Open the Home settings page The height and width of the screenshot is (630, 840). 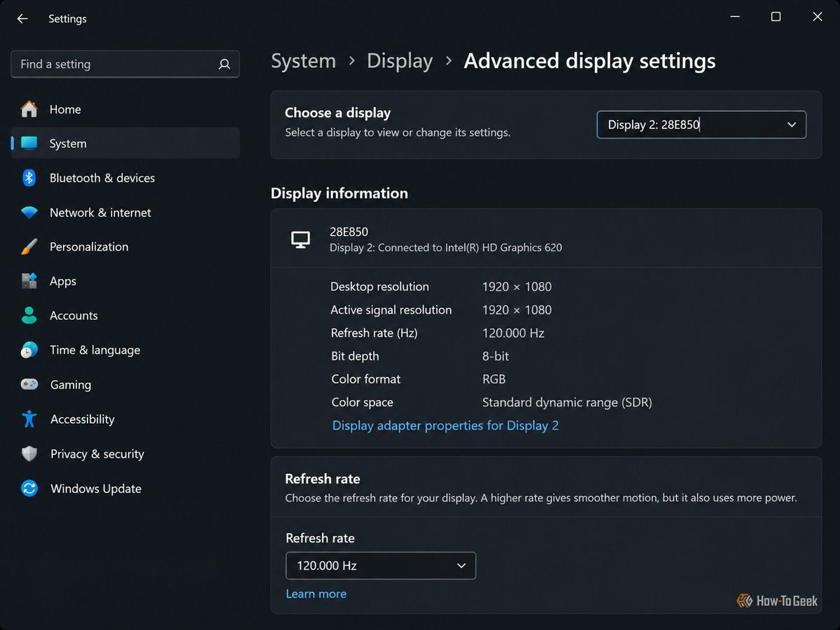(x=125, y=109)
